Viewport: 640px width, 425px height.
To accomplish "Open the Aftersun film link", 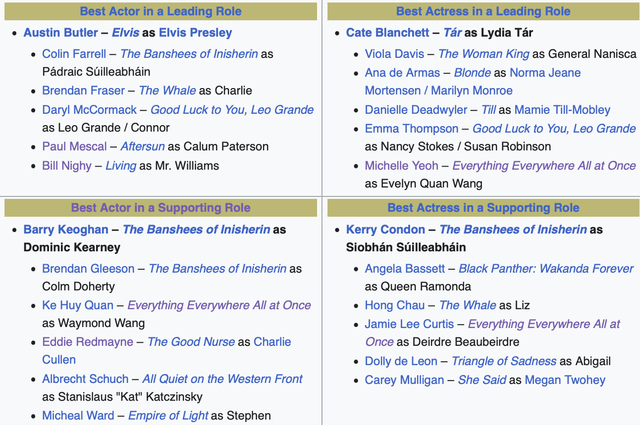I will (142, 147).
